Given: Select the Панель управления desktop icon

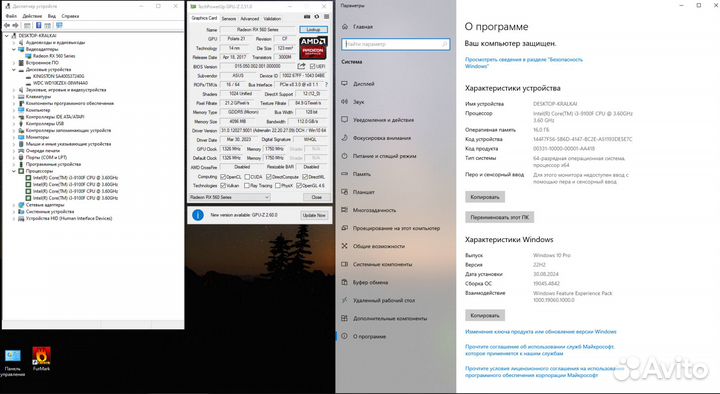Looking at the screenshot, I should pos(12,363).
